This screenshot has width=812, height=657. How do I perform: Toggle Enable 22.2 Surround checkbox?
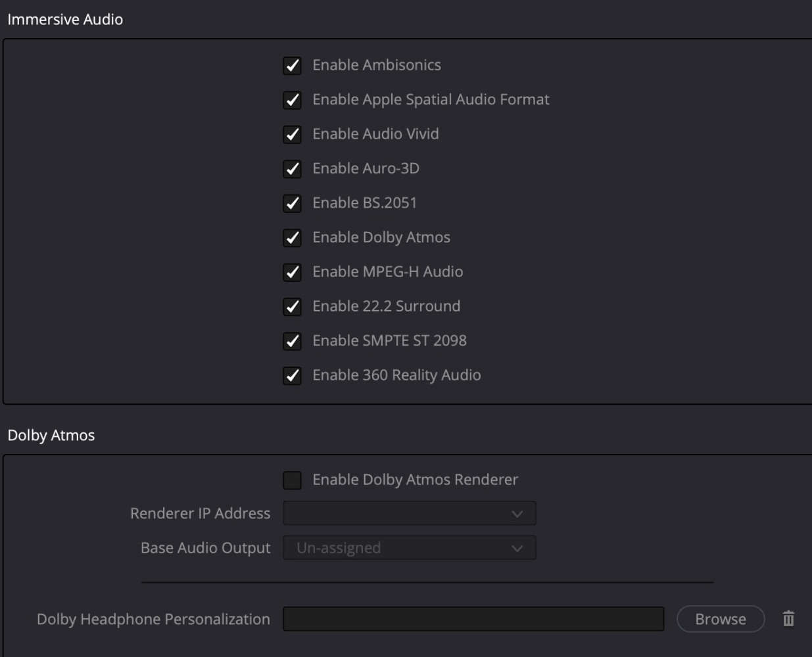[292, 307]
